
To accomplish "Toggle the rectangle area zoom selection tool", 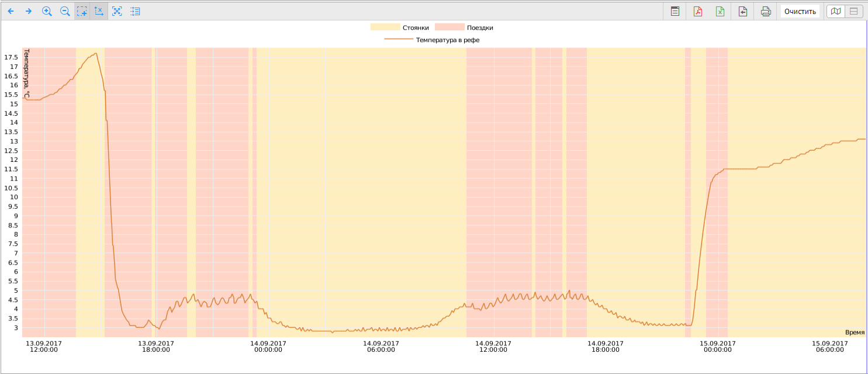I will (x=82, y=11).
